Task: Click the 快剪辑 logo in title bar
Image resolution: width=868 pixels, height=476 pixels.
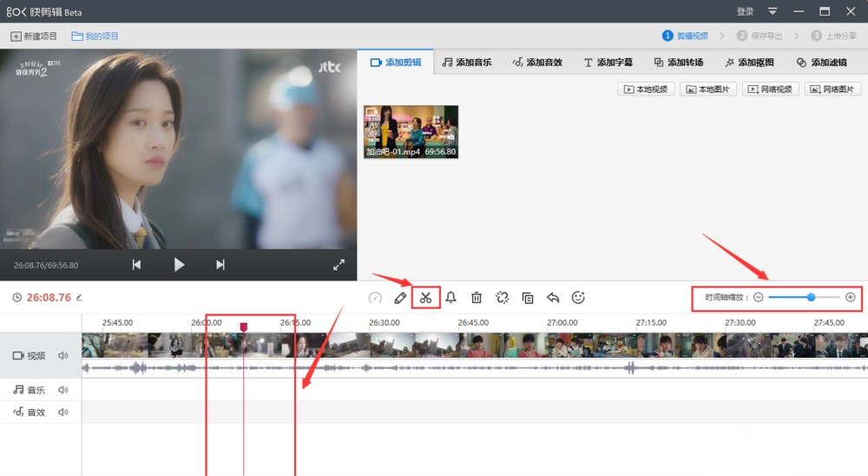Action: (x=43, y=11)
